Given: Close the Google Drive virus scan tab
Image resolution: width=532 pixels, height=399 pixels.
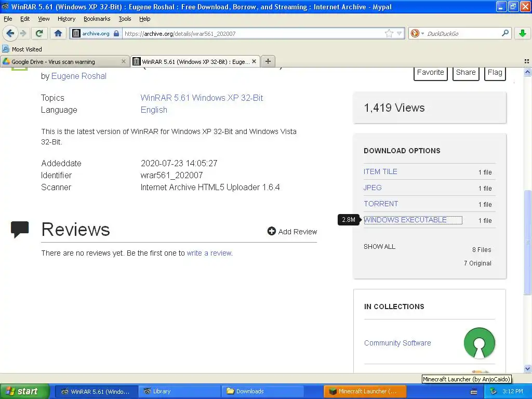Looking at the screenshot, I should pyautogui.click(x=124, y=61).
